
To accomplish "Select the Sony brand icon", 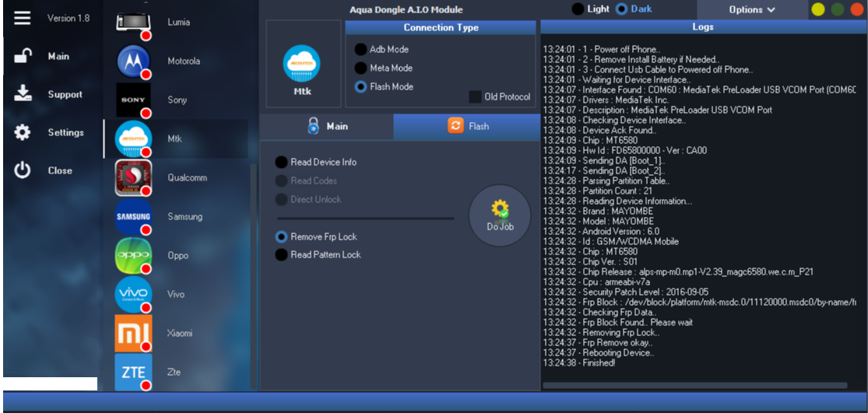I will pyautogui.click(x=133, y=100).
